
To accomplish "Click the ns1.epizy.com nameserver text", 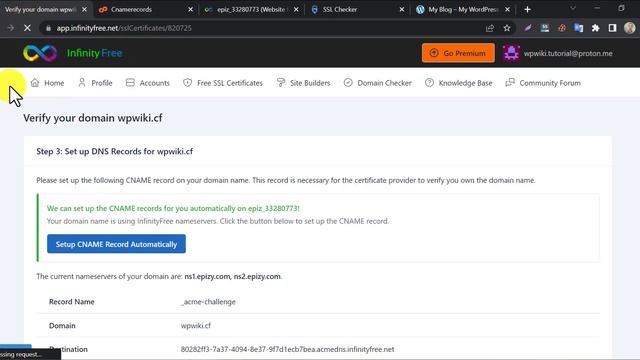I will pyautogui.click(x=207, y=276).
